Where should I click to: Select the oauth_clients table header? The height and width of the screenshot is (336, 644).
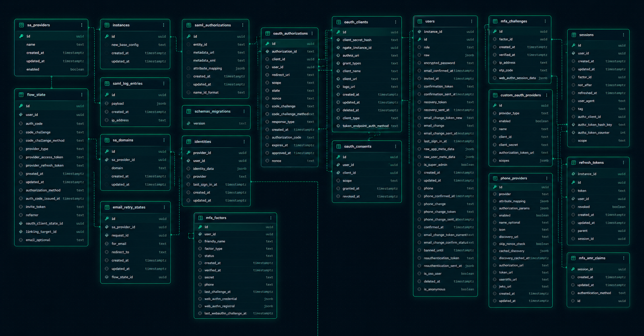(367, 22)
